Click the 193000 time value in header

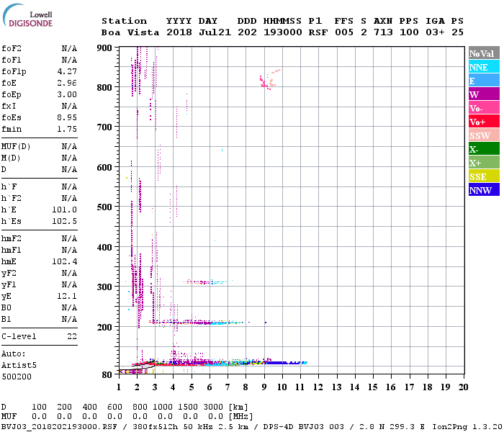point(283,32)
